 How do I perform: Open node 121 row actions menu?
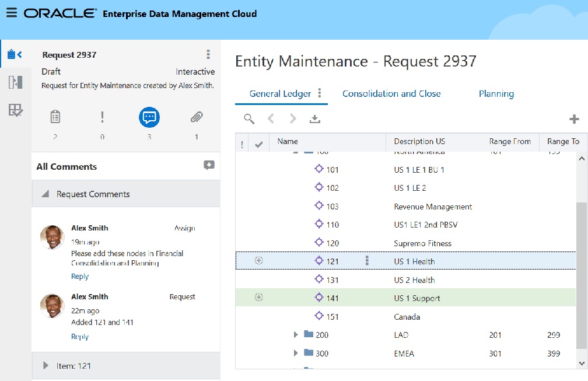[367, 261]
